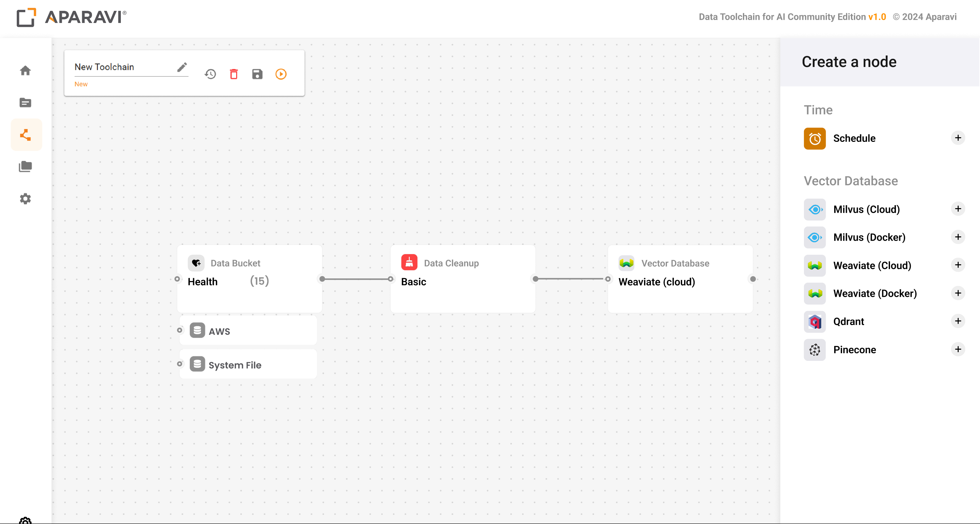Click the Schedule alarm clock icon
The height and width of the screenshot is (524, 980).
coord(814,139)
